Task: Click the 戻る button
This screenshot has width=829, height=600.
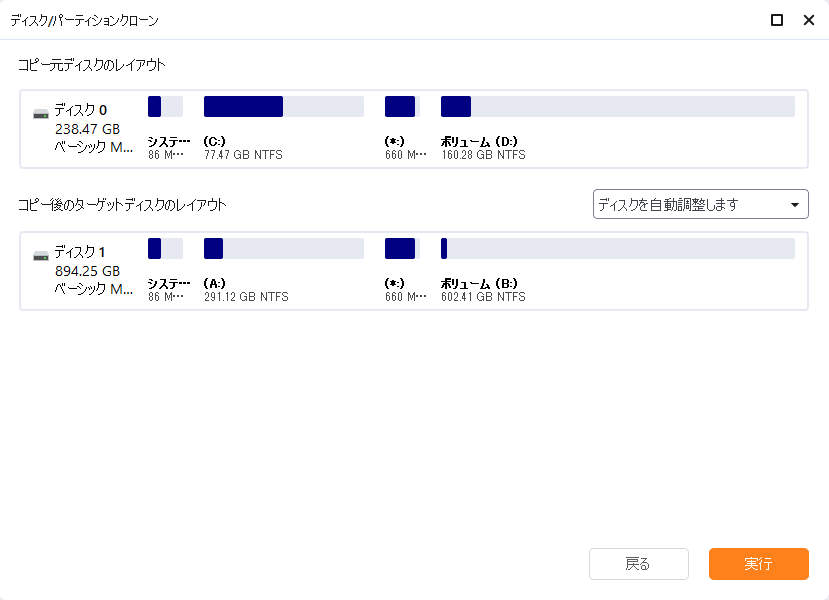Action: pyautogui.click(x=638, y=564)
